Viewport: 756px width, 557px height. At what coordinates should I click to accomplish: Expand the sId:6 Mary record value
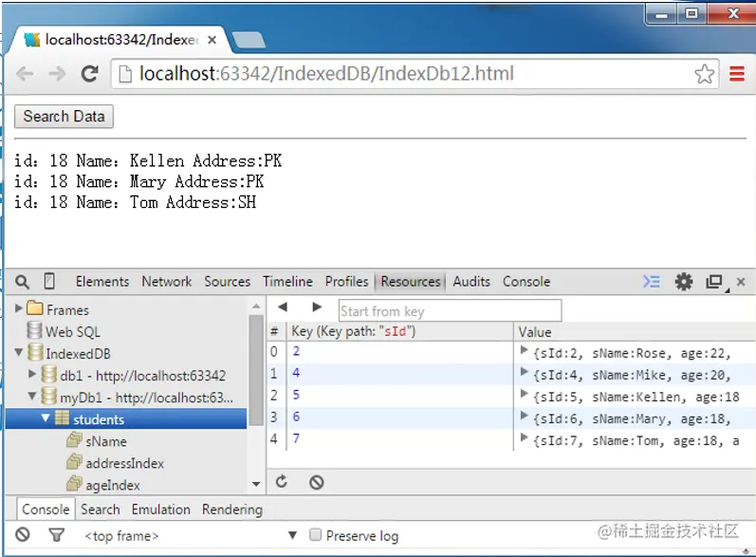(x=524, y=416)
